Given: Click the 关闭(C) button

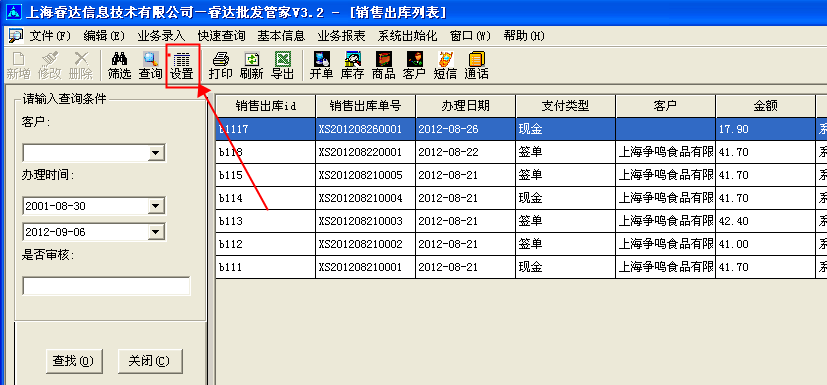Looking at the screenshot, I should (x=149, y=361).
